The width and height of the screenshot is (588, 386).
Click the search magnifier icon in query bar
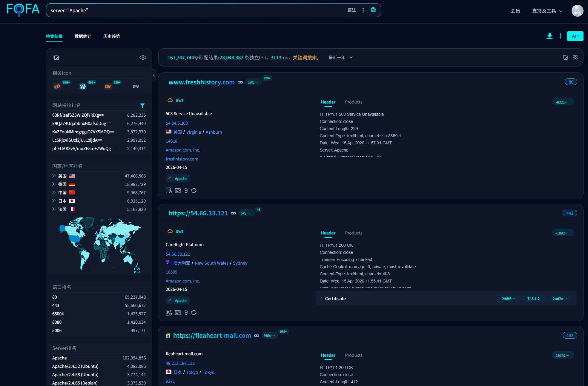click(x=373, y=10)
